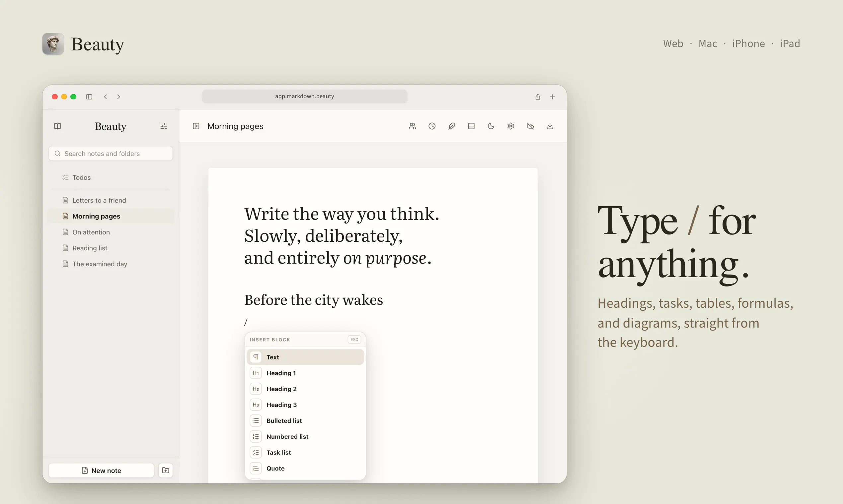Click the panel layout icon
This screenshot has width=843, height=504.
pos(472,126)
